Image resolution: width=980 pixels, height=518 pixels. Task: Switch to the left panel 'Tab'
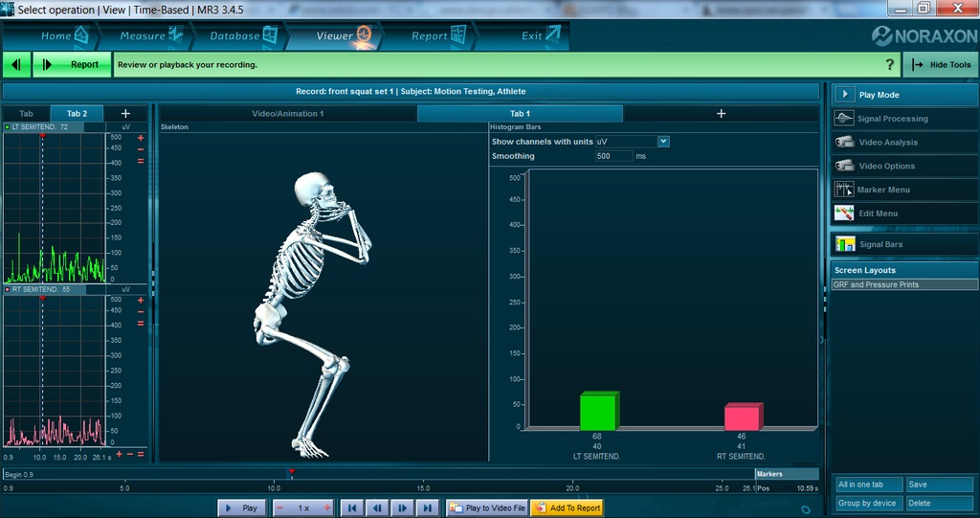click(26, 113)
